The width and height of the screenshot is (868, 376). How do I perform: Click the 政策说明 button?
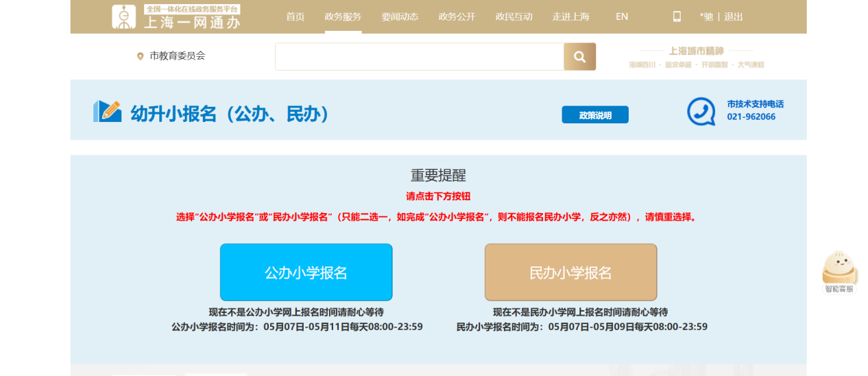[594, 115]
